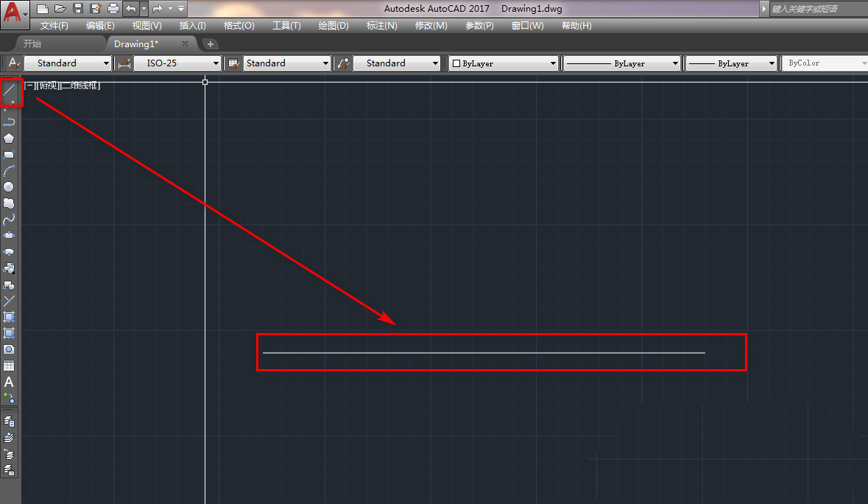Open the ByLayer color control dropdown
Screen dimensions: 868x504
pyautogui.click(x=503, y=63)
